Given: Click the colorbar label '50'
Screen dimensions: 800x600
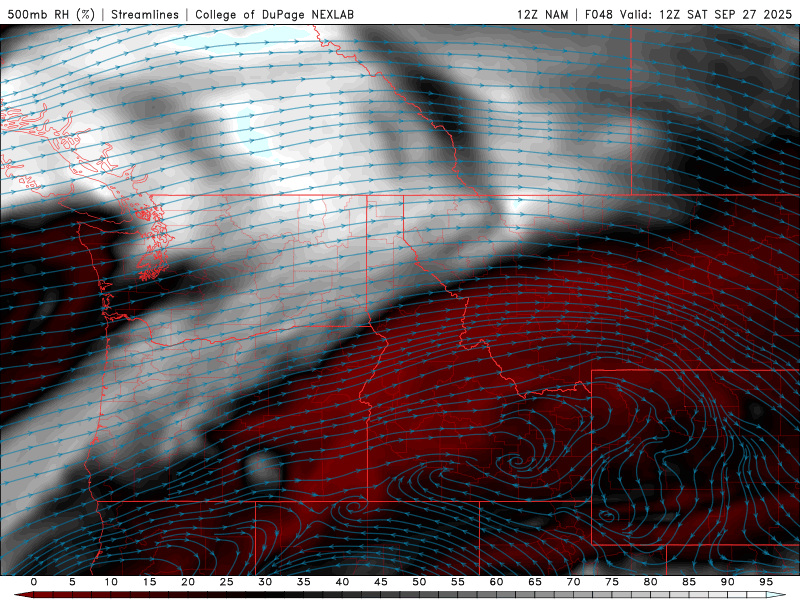Looking at the screenshot, I should [x=419, y=582].
